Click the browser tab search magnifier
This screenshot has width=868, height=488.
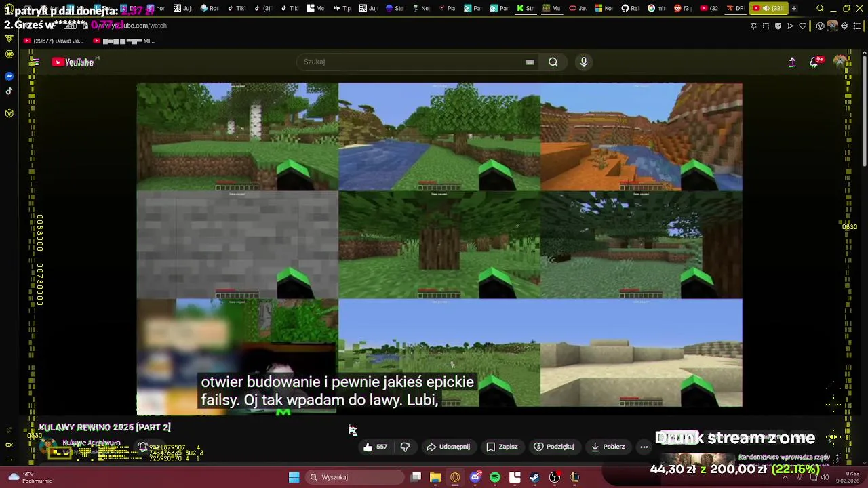point(820,8)
